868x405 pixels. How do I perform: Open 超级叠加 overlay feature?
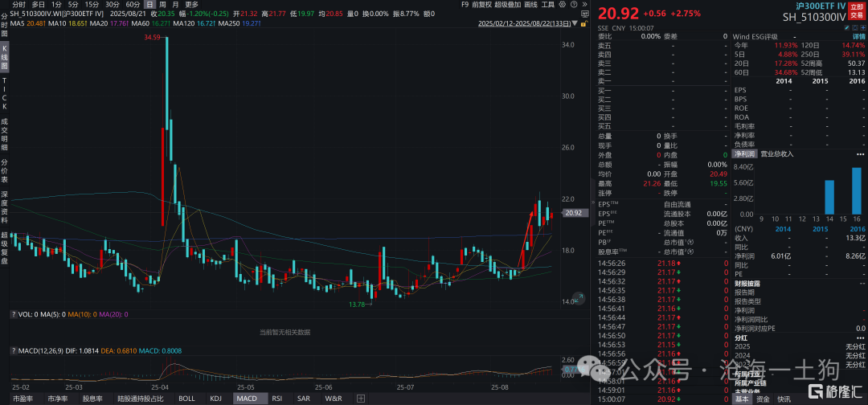tap(508, 5)
